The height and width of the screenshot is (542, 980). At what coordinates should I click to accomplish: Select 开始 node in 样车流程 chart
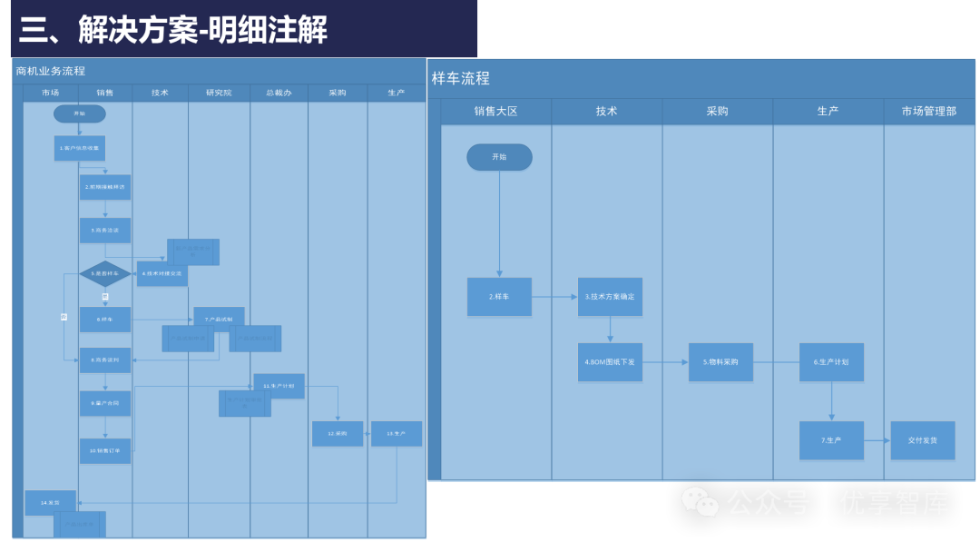click(x=499, y=157)
